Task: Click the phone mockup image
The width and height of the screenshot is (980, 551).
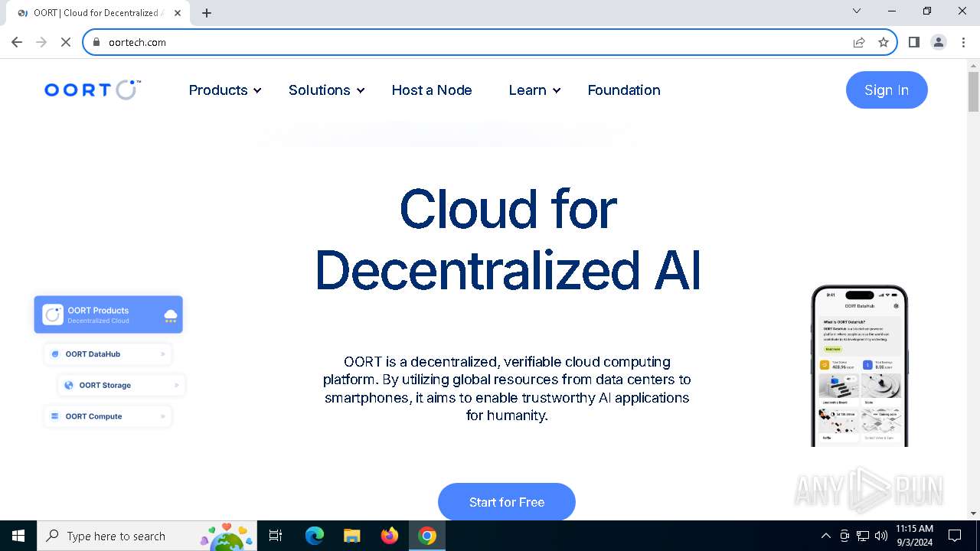Action: (860, 366)
